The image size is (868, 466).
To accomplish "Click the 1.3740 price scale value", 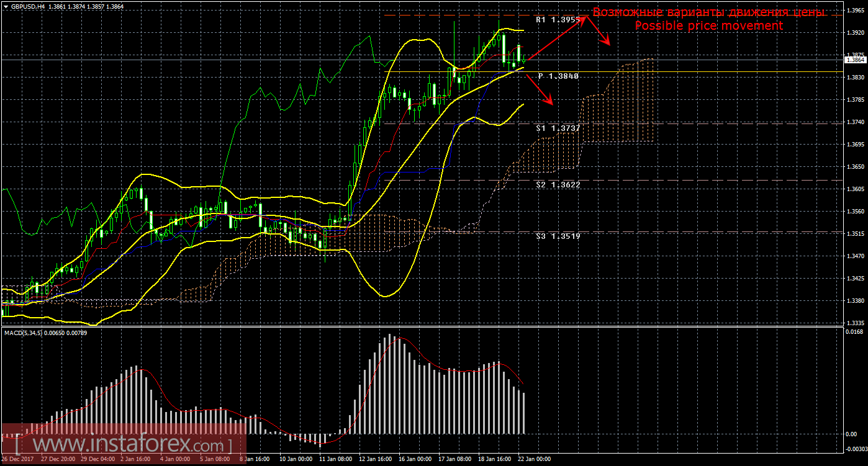I will 855,122.
